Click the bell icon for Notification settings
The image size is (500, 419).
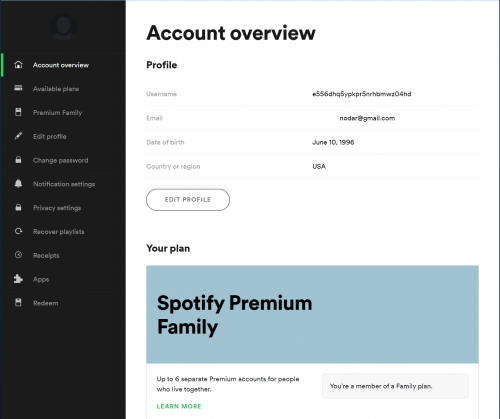18,183
